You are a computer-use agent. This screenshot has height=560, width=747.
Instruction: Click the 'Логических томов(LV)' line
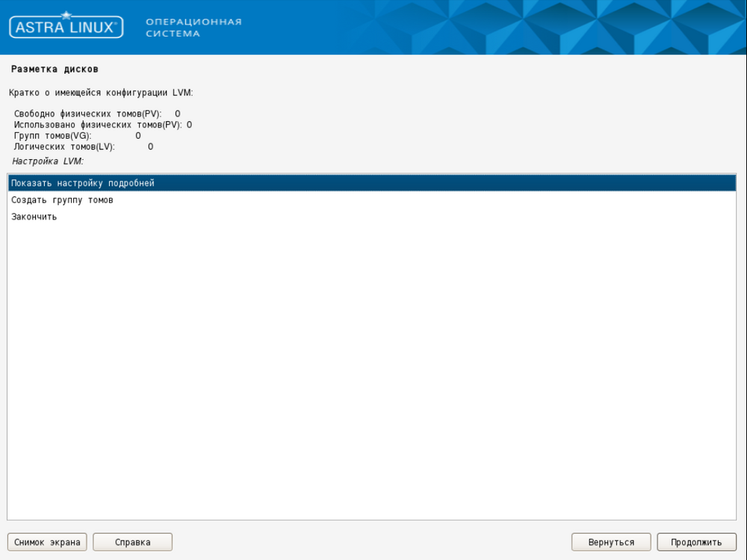tap(64, 147)
